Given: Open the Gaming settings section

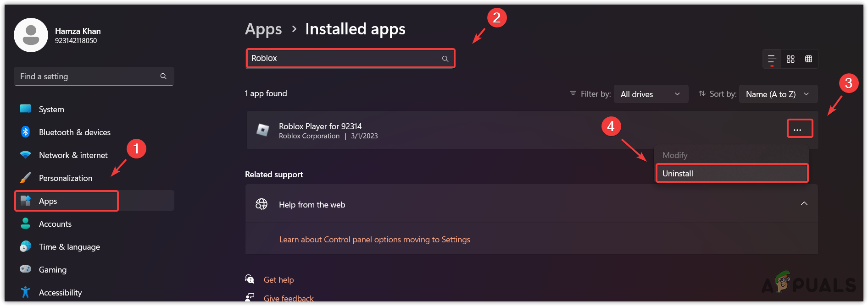Looking at the screenshot, I should [25, 269].
